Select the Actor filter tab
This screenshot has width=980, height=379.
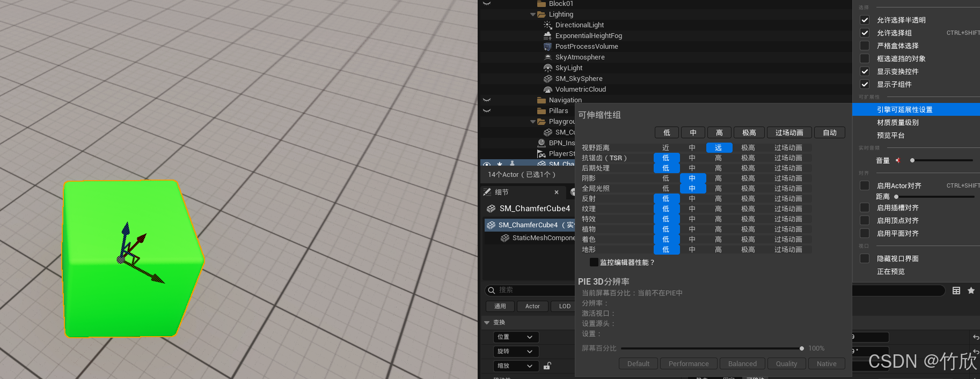tap(532, 306)
